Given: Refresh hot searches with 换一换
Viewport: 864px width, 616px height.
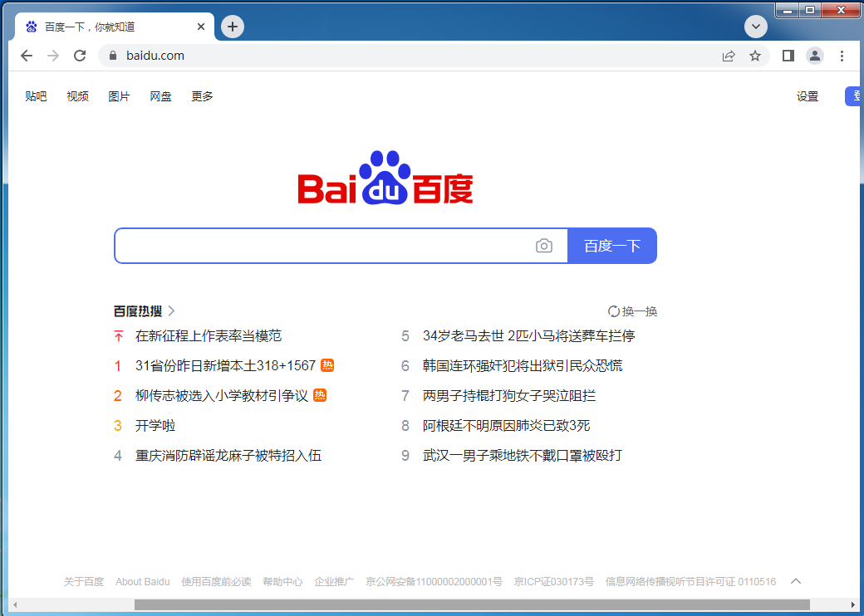Looking at the screenshot, I should coord(632,311).
